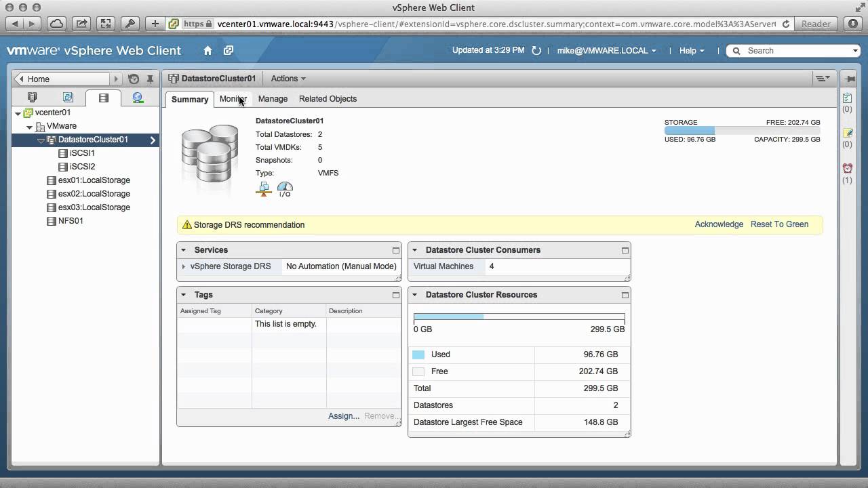Pin the navigator panel
The image size is (868, 488).
point(150,79)
